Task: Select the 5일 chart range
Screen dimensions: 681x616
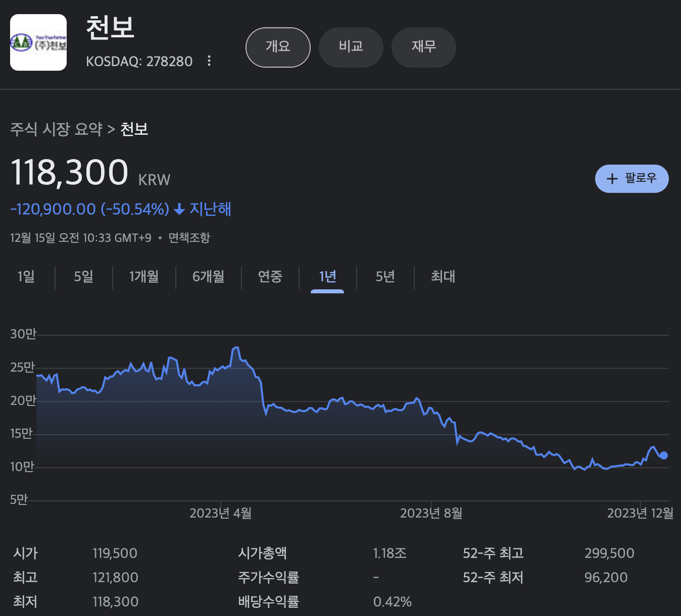Action: [84, 277]
